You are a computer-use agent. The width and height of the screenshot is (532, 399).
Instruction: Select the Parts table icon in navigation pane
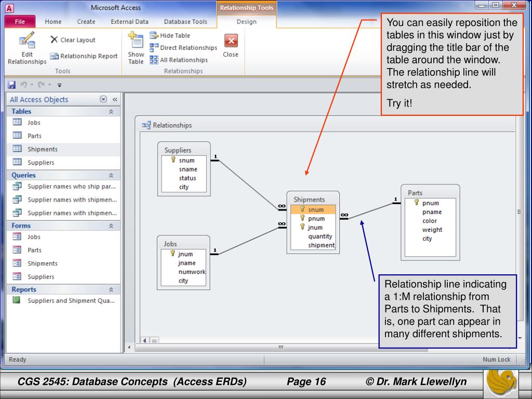17,136
